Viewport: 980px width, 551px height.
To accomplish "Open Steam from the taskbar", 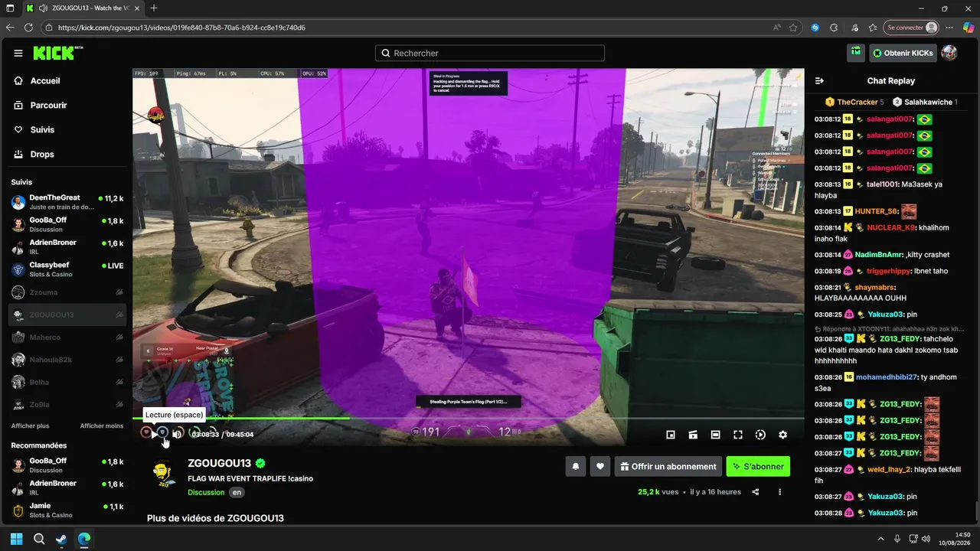I will point(61,539).
